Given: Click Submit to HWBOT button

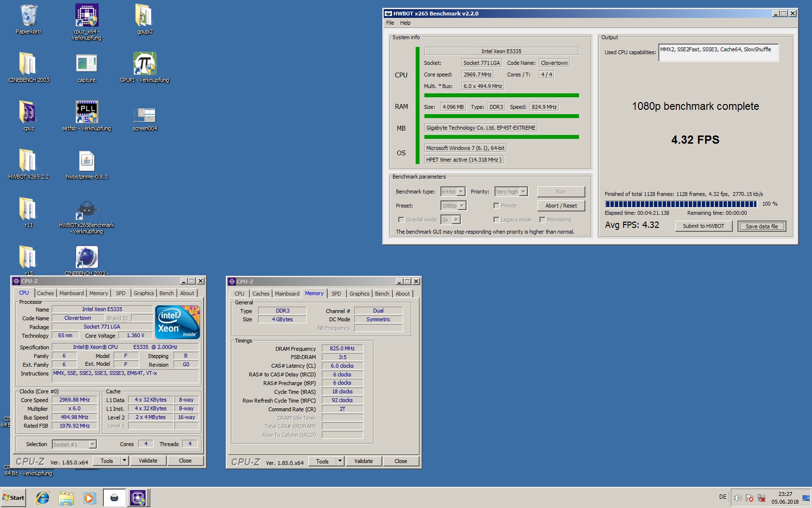Looking at the screenshot, I should tap(703, 226).
